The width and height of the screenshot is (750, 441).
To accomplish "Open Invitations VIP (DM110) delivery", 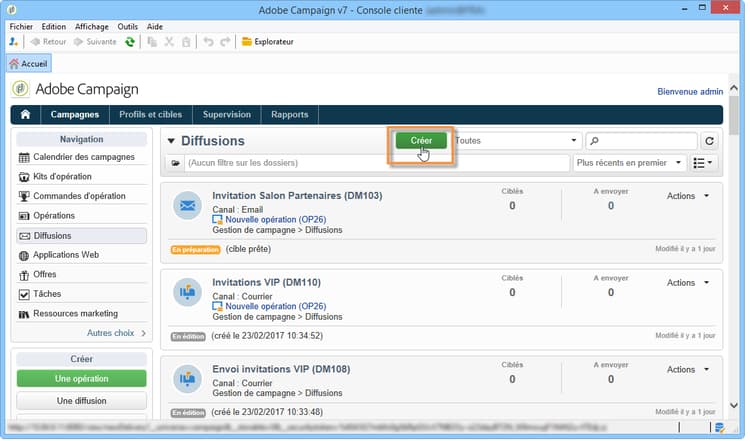I will (x=266, y=282).
